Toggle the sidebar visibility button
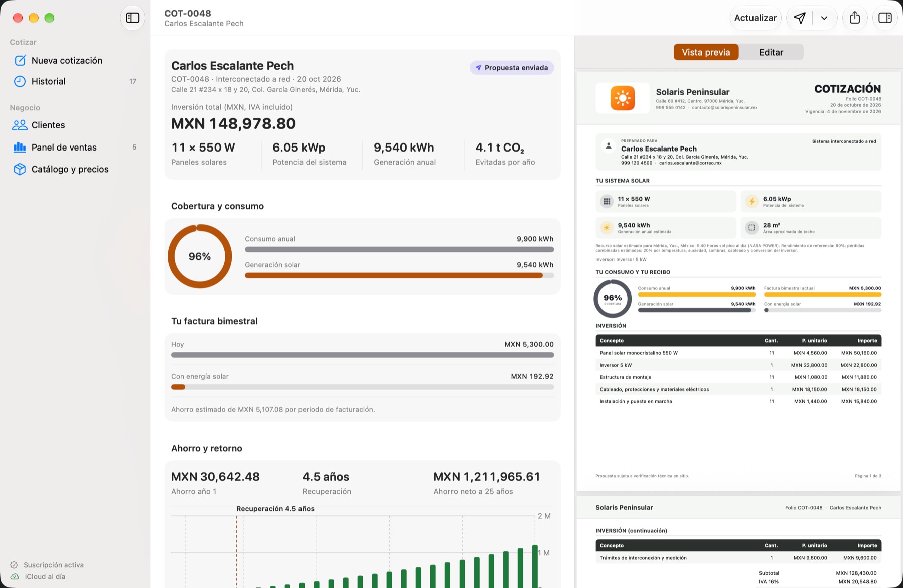 133,18
